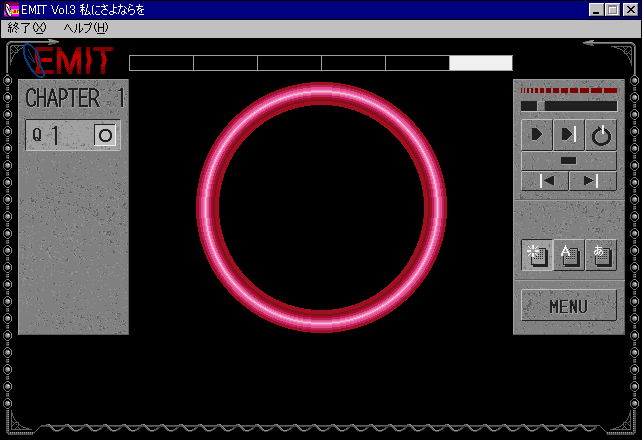Open the ヘルプ(H) menu
Screen dimensions: 642x440
click(x=86, y=28)
